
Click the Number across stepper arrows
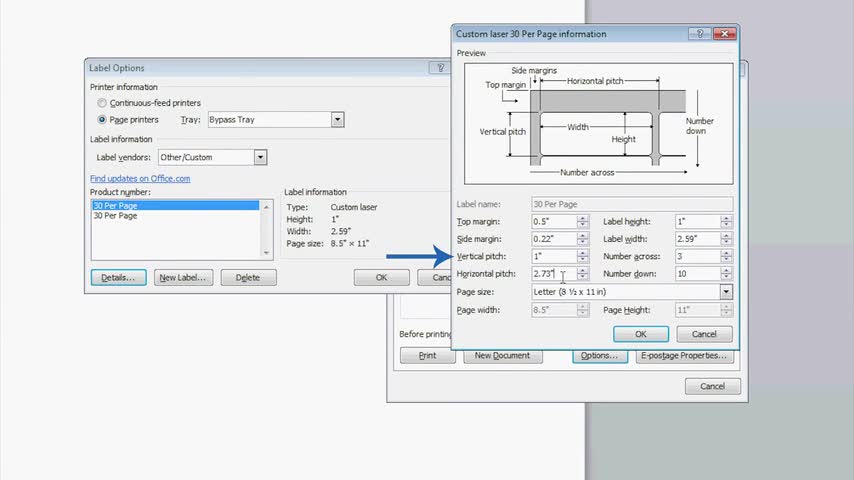727,256
